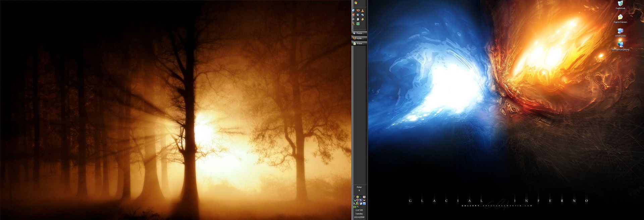Viewport: 644px width, 220px height.
Task: Switch to the iPoker... taskbar window
Action: pos(359,43)
